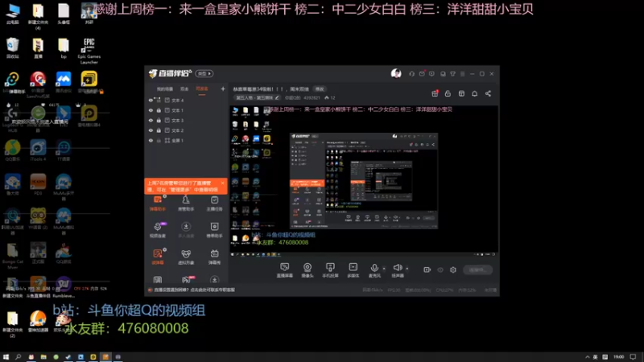Add a new scene with the plus button
This screenshot has width=644, height=362.
[223, 89]
